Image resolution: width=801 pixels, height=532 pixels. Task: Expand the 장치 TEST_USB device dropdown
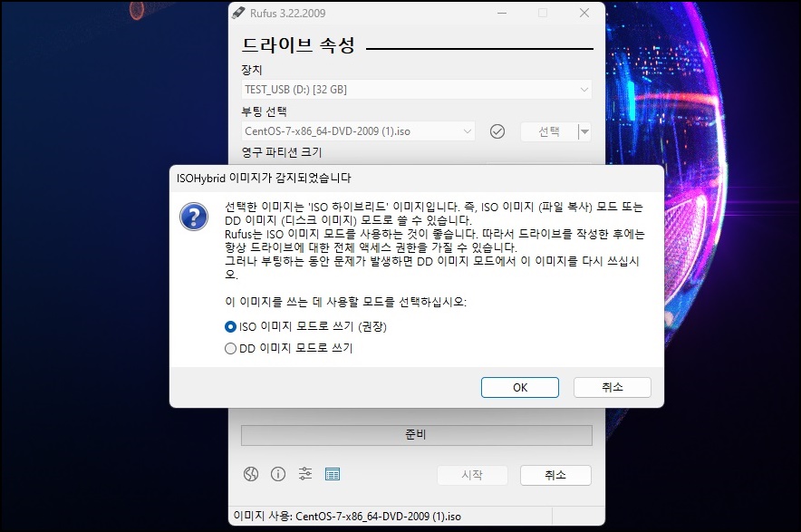pos(416,90)
